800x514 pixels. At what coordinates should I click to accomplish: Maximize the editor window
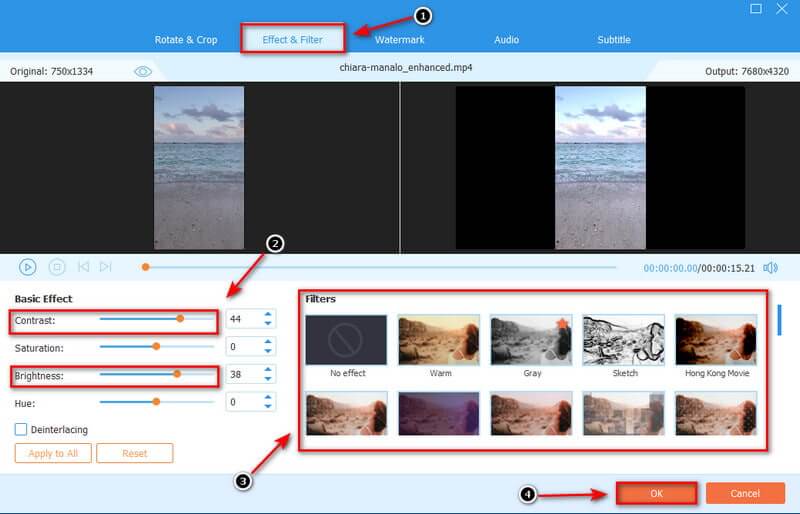click(x=756, y=9)
